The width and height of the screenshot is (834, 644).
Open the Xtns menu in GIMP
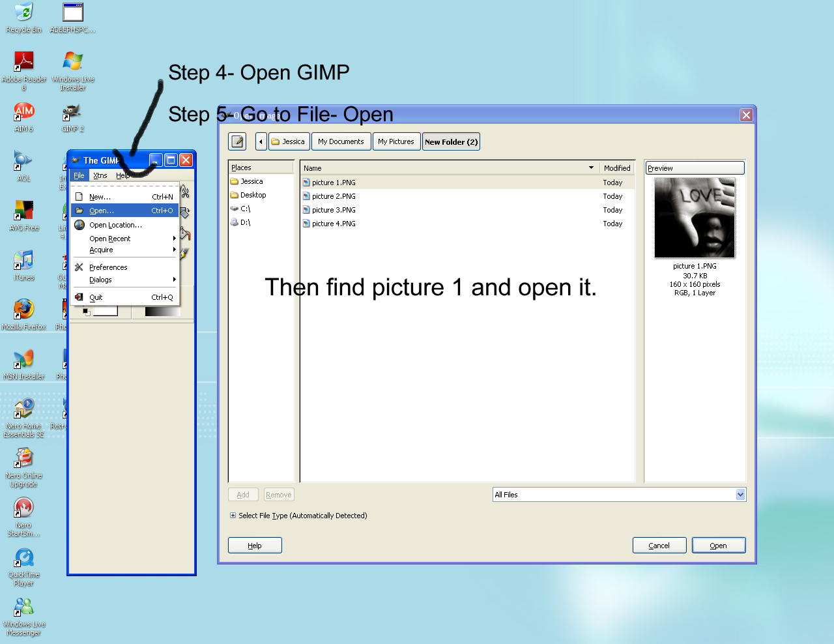(100, 175)
